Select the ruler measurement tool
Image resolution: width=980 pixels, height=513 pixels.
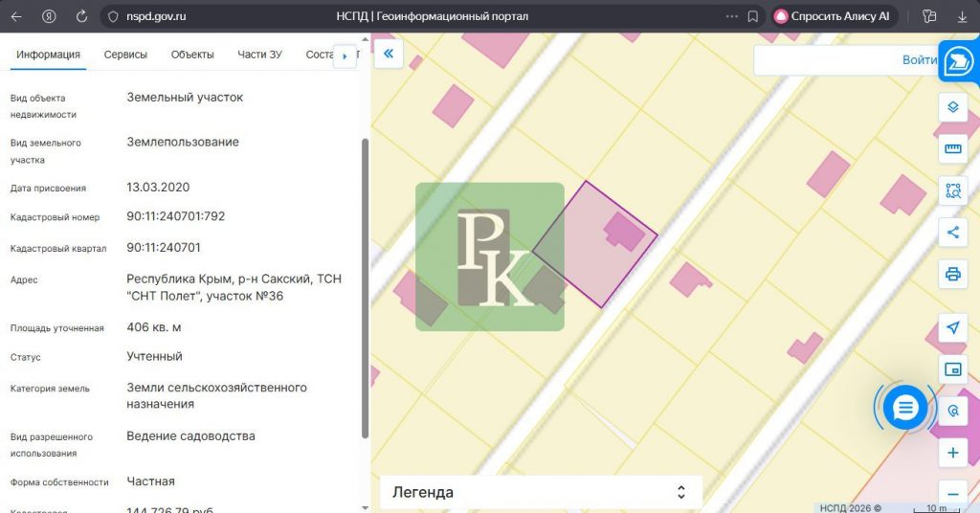[x=952, y=148]
